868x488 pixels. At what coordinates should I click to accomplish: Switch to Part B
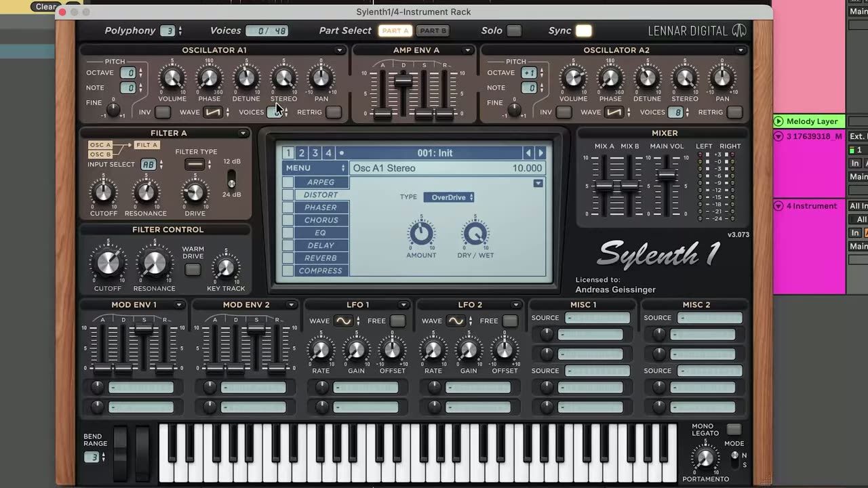(x=433, y=30)
